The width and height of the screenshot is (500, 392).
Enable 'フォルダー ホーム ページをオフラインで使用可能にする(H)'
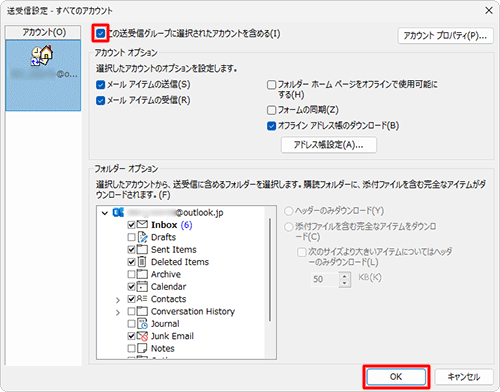click(x=272, y=85)
